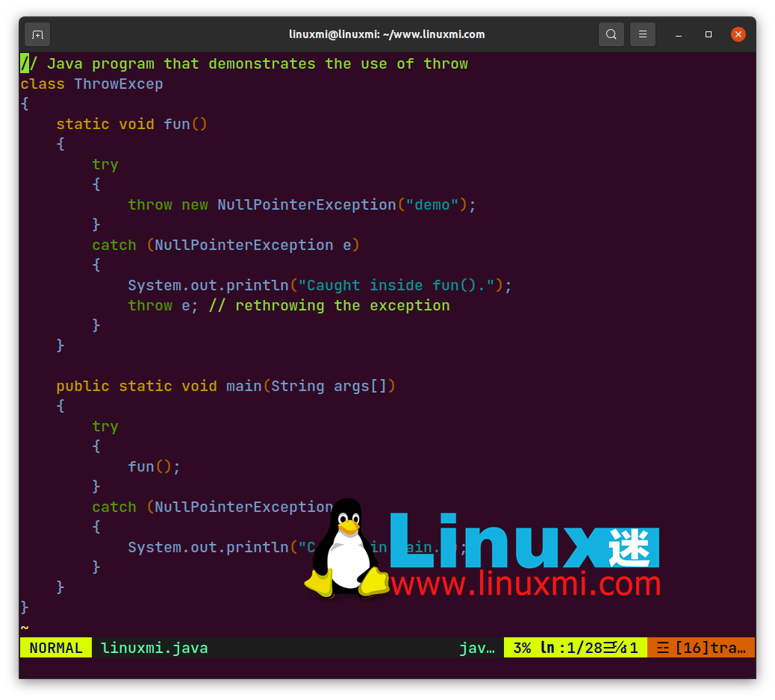Click the rethrowing the exception comment
This screenshot has width=775, height=700.
(329, 305)
